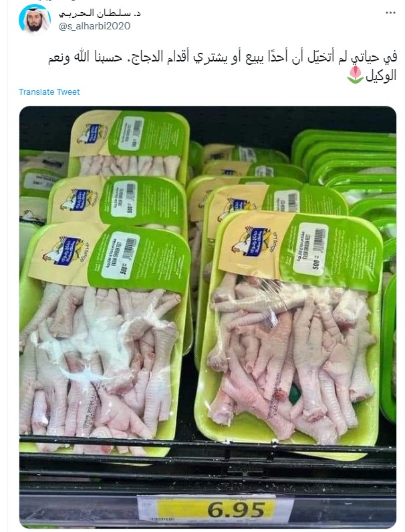Click Translate Tweet link
Screen dimensions: 405x532
(x=49, y=92)
